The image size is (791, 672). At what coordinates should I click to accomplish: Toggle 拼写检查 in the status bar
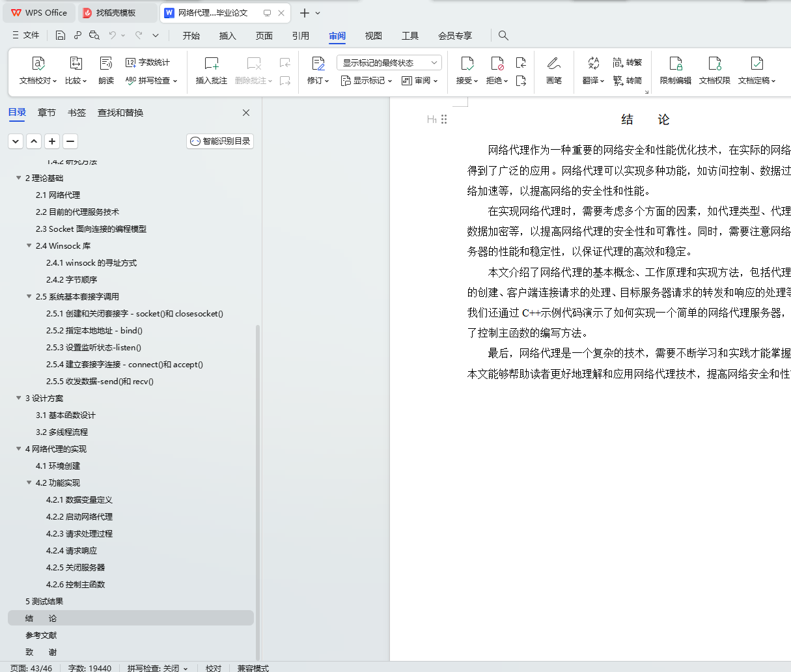(158, 667)
